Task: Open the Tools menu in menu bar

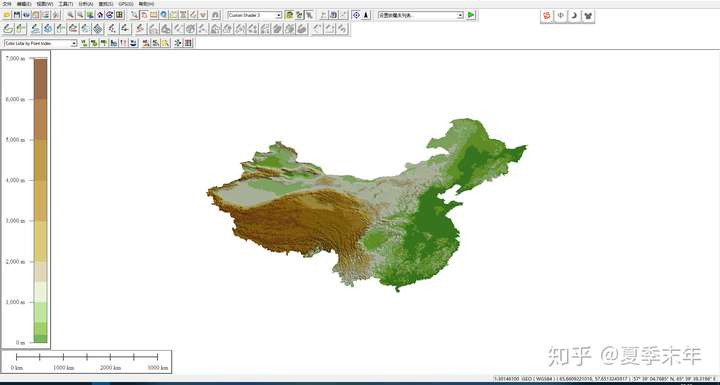Action: (x=65, y=4)
